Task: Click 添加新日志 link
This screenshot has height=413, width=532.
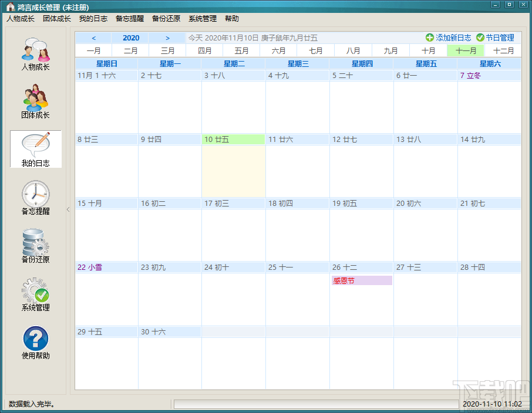Action: pos(453,38)
